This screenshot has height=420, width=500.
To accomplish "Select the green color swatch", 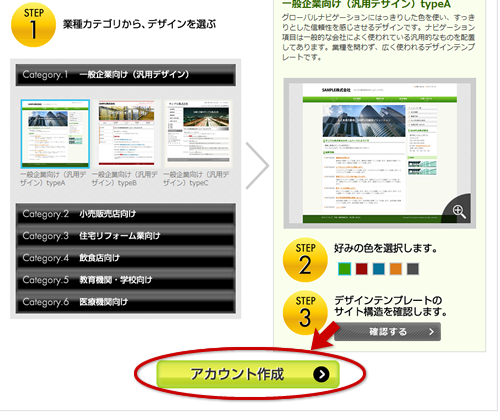I will click(344, 269).
